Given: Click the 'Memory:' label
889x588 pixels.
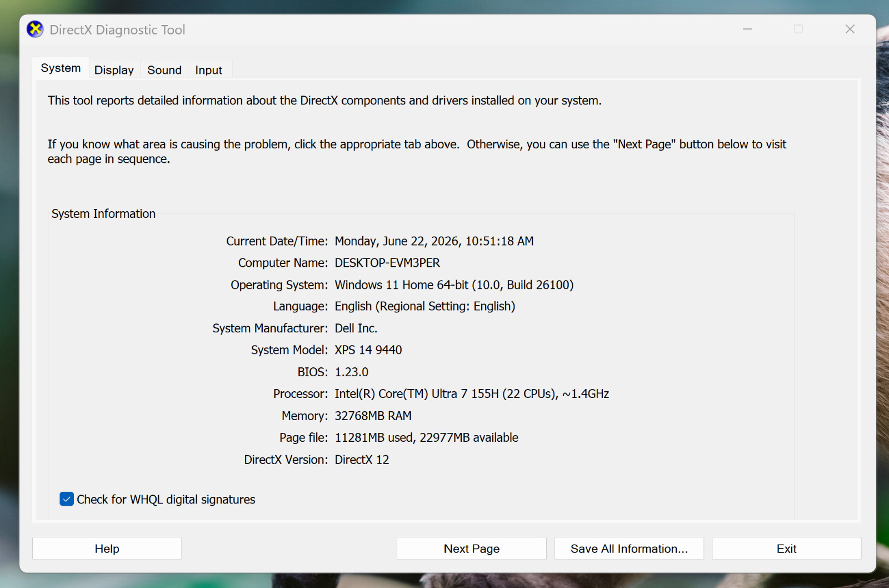Looking at the screenshot, I should 305,416.
